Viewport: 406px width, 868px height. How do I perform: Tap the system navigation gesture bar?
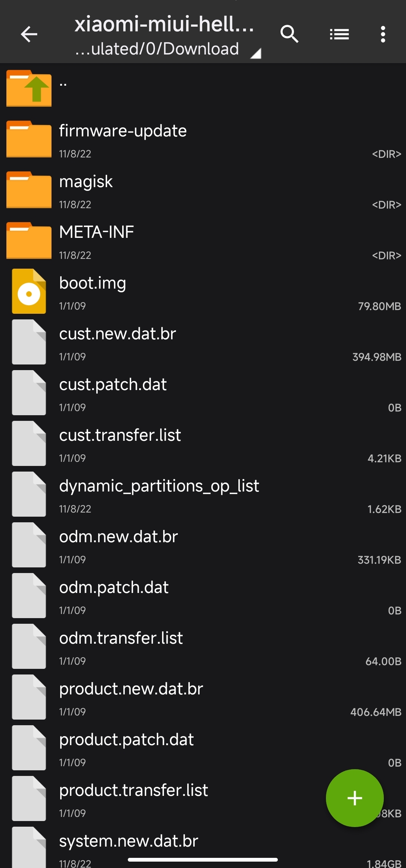tap(203, 860)
